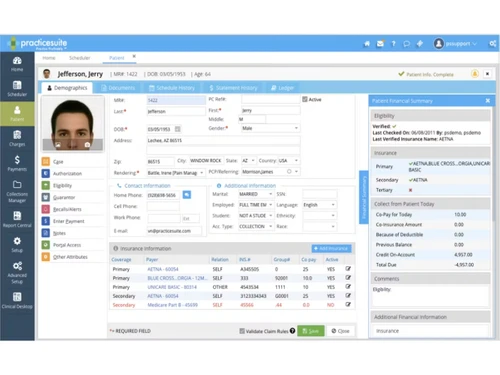500x375 pixels.
Task: Open the help question mark icon
Action: pyautogui.click(x=393, y=44)
